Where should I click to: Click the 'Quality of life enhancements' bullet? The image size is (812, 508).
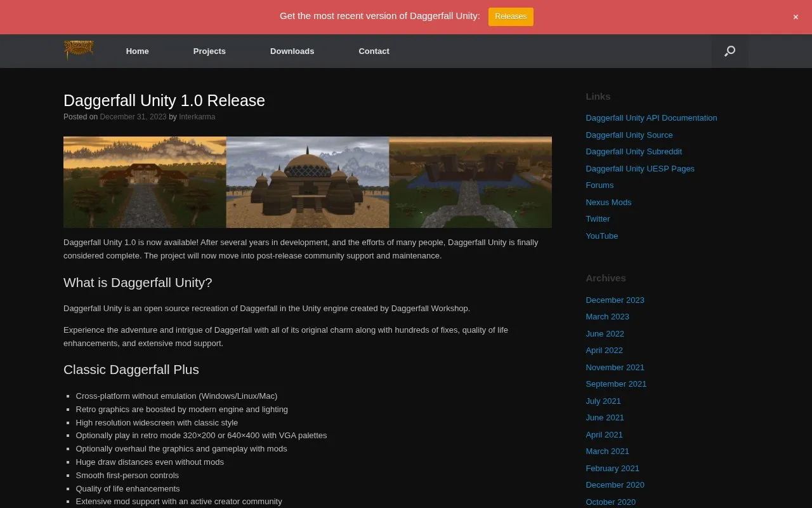[x=128, y=488]
